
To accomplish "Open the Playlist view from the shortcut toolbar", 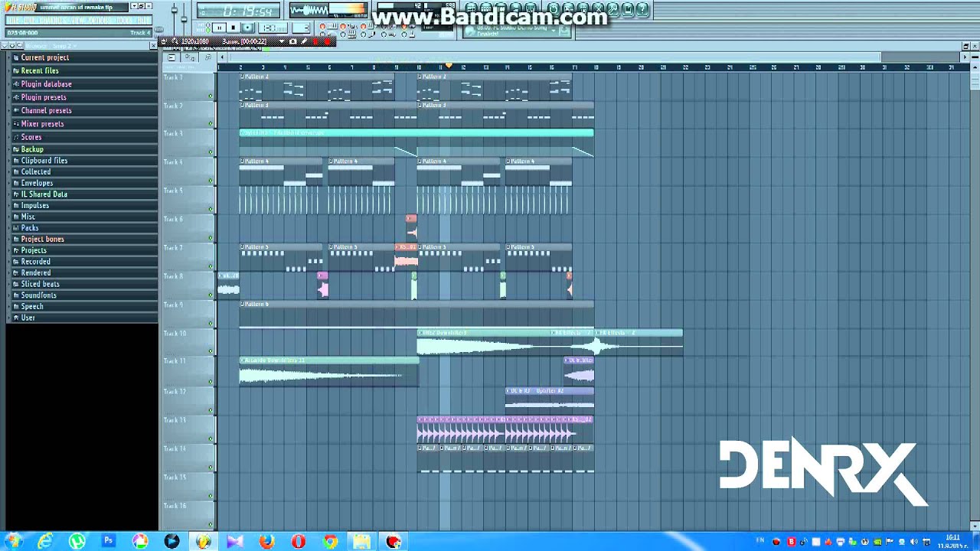I will pos(471,9).
